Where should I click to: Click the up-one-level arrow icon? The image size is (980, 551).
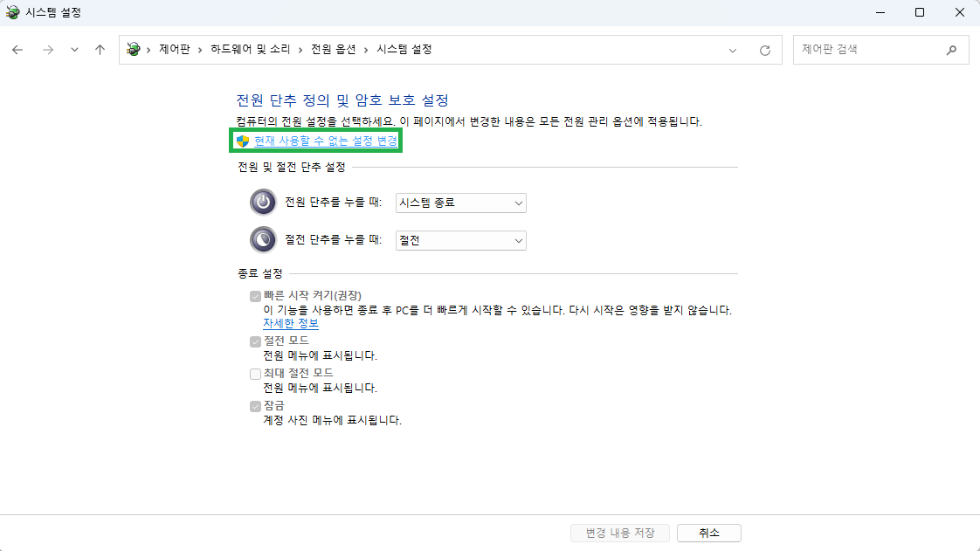[x=100, y=50]
